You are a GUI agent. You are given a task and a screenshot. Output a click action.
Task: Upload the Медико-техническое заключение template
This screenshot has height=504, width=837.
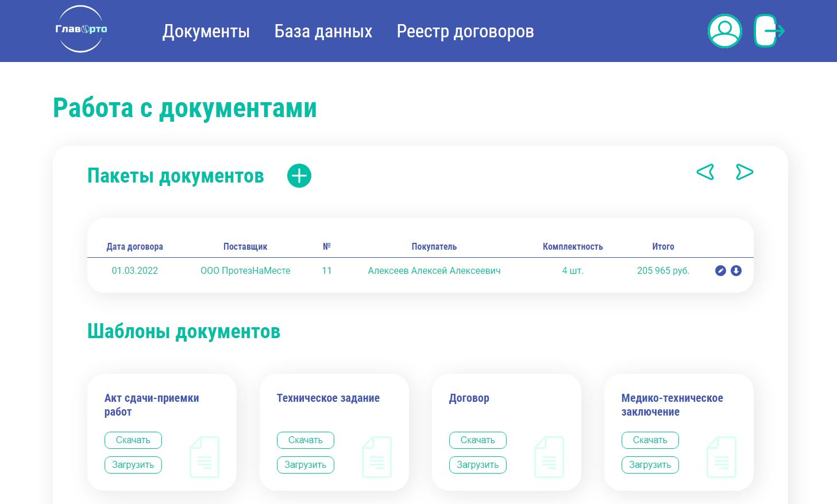(650, 465)
